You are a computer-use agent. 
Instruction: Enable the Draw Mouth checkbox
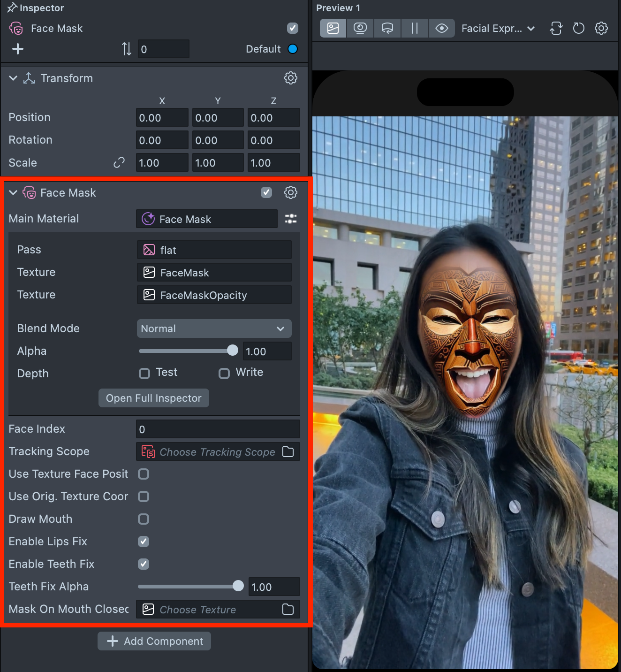click(x=144, y=519)
